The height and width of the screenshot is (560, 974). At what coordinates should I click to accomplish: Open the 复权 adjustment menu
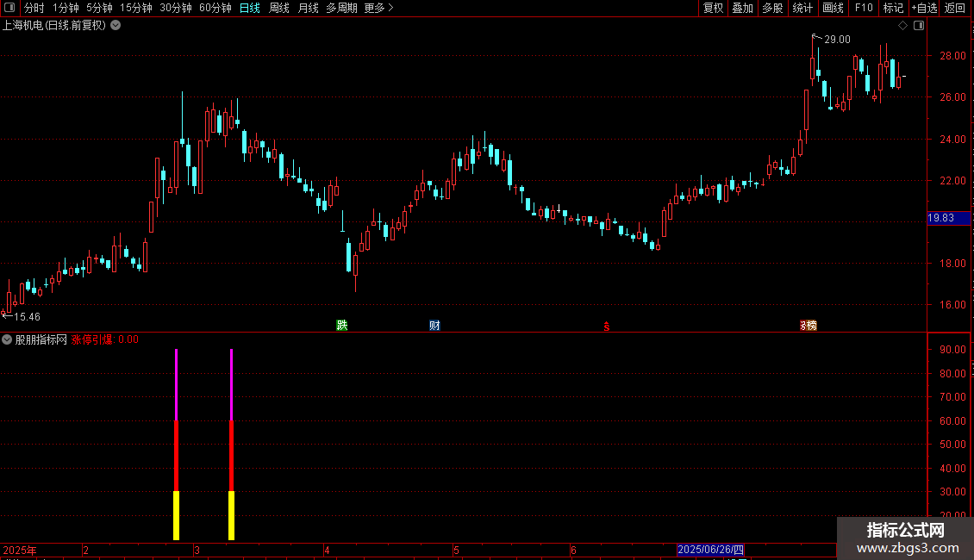pos(713,8)
